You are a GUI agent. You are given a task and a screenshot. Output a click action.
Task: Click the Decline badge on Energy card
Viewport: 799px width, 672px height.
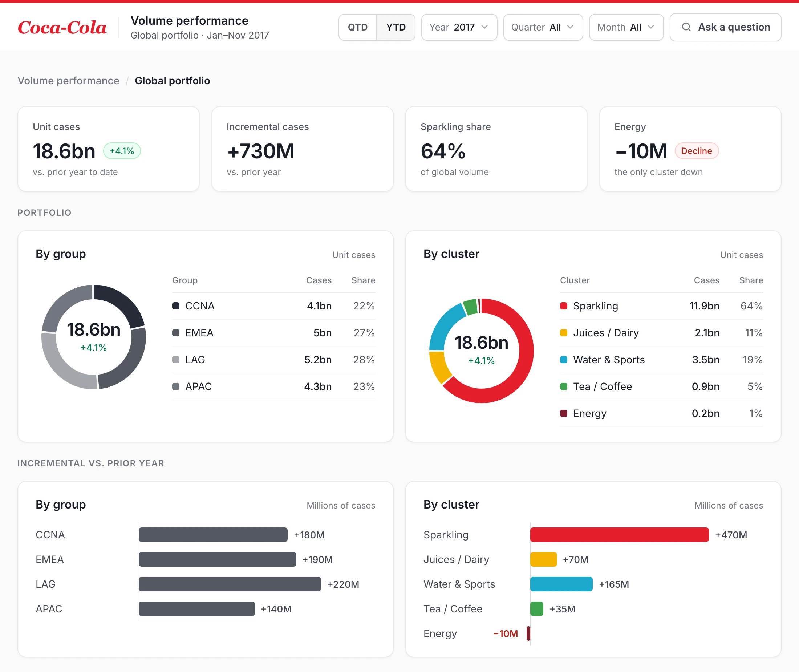point(697,151)
